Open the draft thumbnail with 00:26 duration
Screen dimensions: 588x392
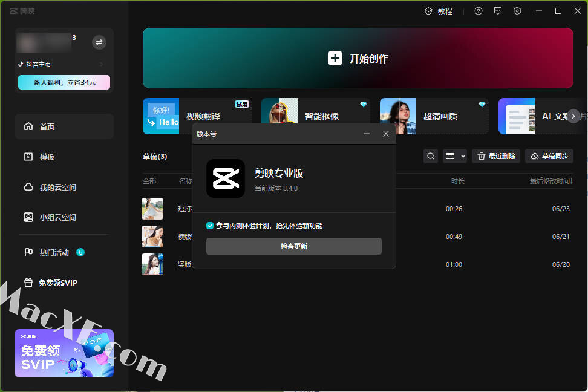tap(152, 209)
